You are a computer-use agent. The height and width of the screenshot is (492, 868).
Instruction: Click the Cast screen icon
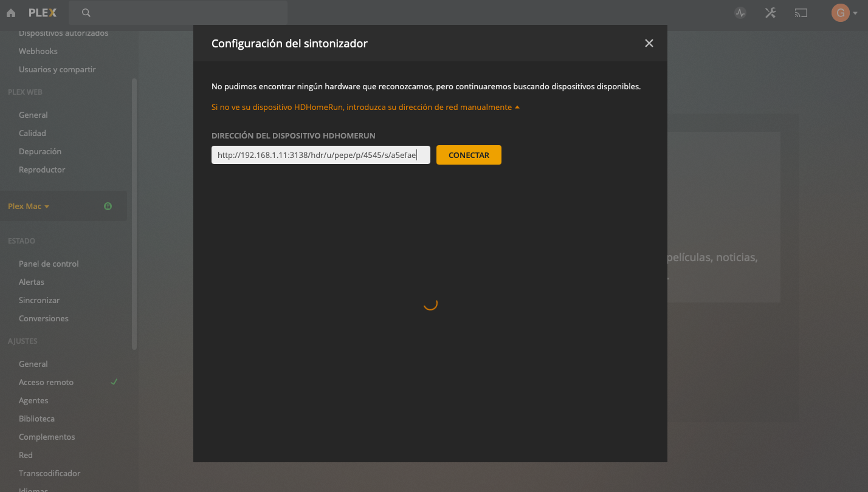[x=801, y=13]
